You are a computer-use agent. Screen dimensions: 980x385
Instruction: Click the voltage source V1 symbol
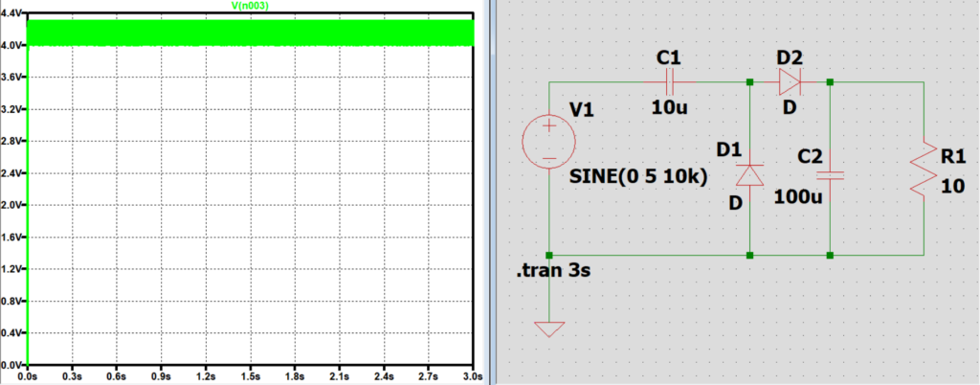coord(548,142)
